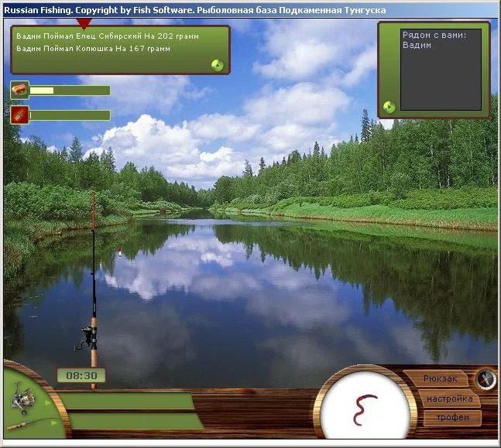Viewport: 501px width, 448px height.
Task: Click the hunger level progress bar
Action: (x=70, y=91)
